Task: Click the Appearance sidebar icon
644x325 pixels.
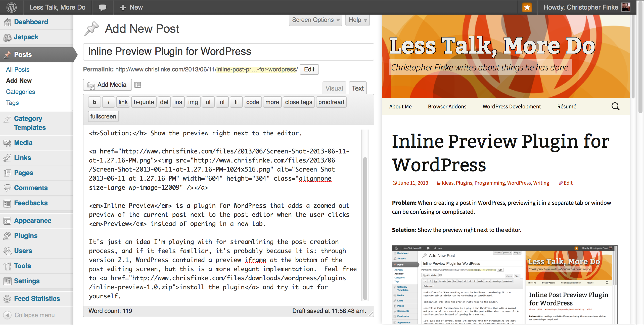Action: point(8,221)
